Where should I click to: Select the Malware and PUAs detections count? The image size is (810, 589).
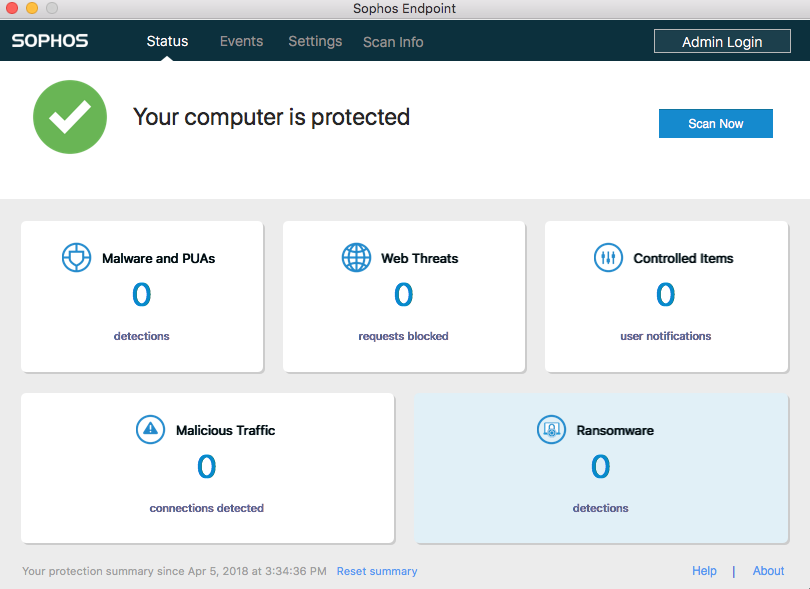(x=142, y=295)
